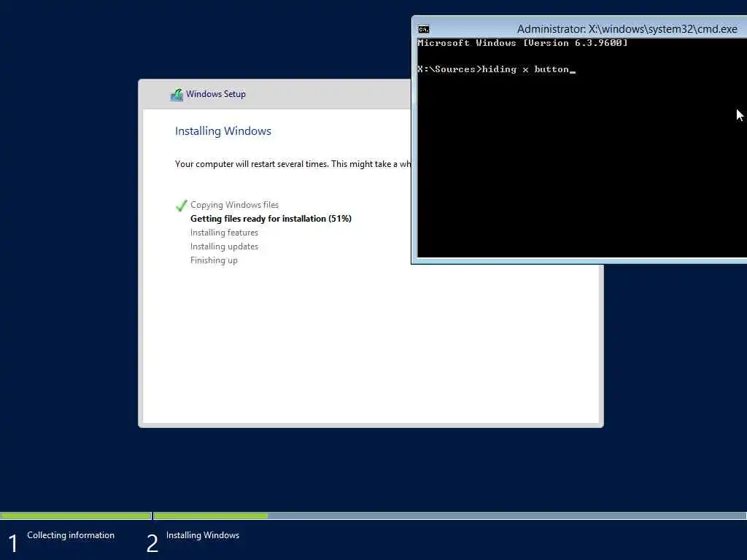Click the "Copying Windows files" step

tap(234, 205)
